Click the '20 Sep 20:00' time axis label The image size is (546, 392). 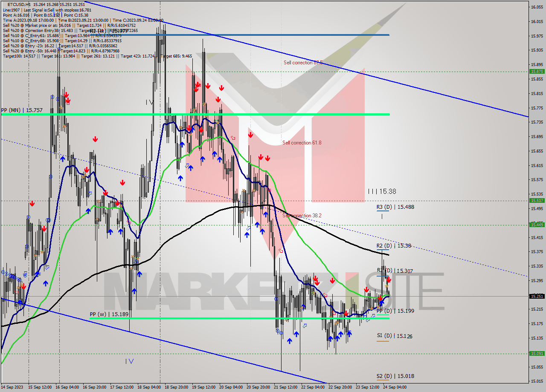click(x=258, y=387)
